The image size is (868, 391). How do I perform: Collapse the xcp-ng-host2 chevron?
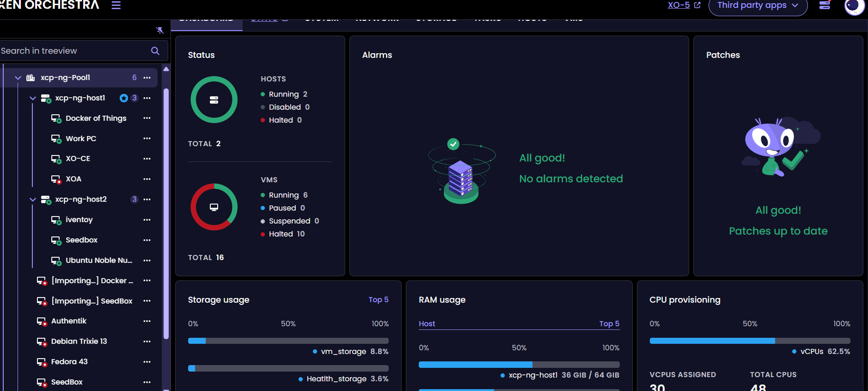click(x=33, y=199)
